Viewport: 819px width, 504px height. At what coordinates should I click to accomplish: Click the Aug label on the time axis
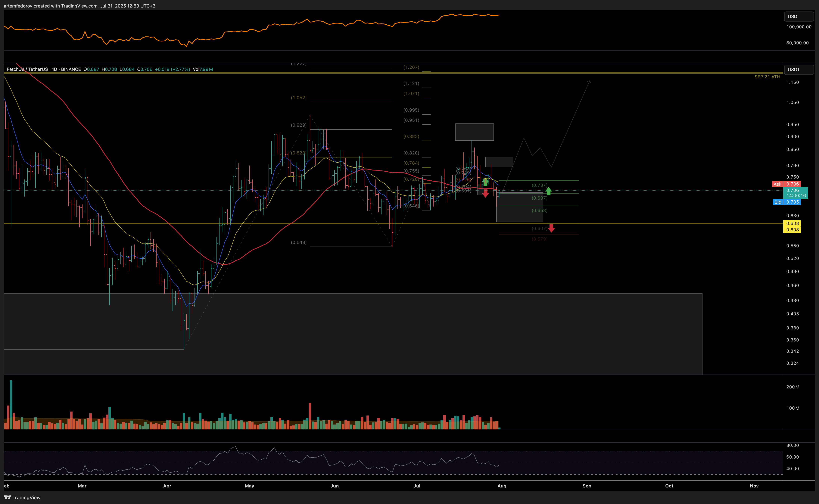point(502,486)
